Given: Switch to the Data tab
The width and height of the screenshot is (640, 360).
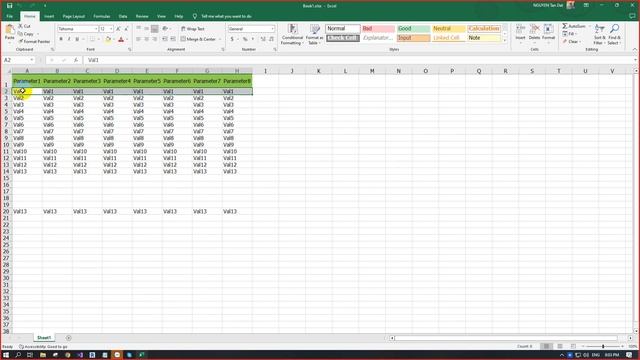Looking at the screenshot, I should tap(123, 16).
